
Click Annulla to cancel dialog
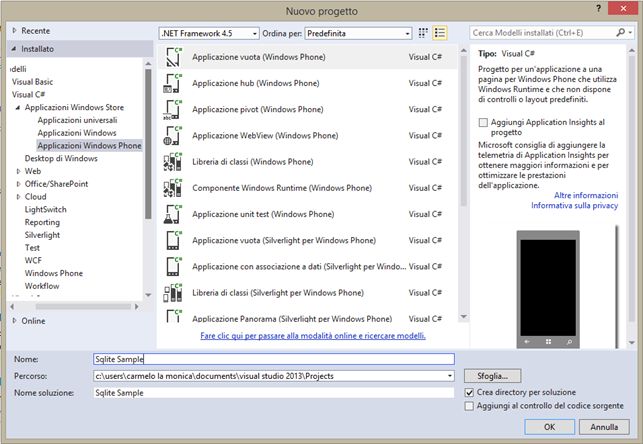(x=604, y=427)
